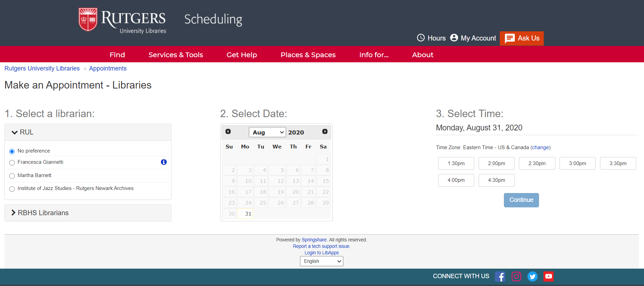Choose Martha Barnett as librarian
The width and height of the screenshot is (644, 286).
tap(12, 176)
